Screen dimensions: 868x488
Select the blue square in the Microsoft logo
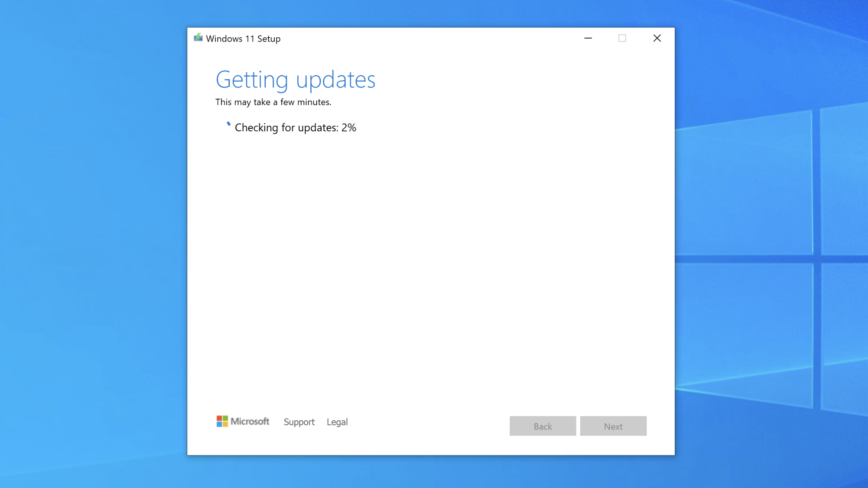click(x=220, y=424)
